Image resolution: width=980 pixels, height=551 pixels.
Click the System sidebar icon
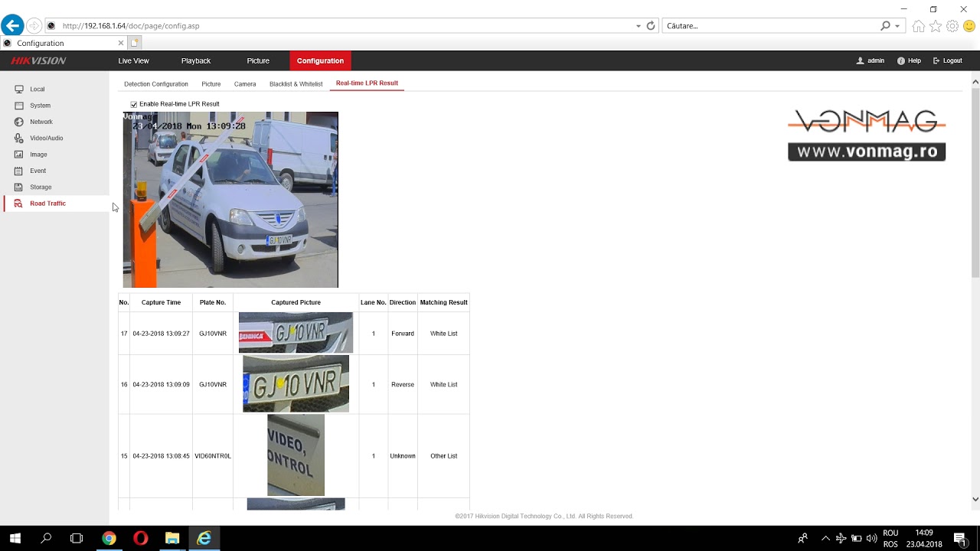[x=19, y=106]
